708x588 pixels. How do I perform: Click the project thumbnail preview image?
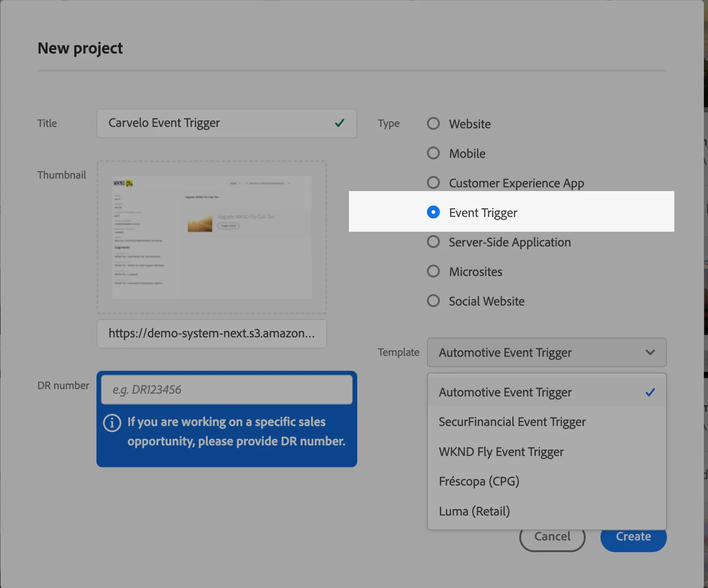pos(212,237)
